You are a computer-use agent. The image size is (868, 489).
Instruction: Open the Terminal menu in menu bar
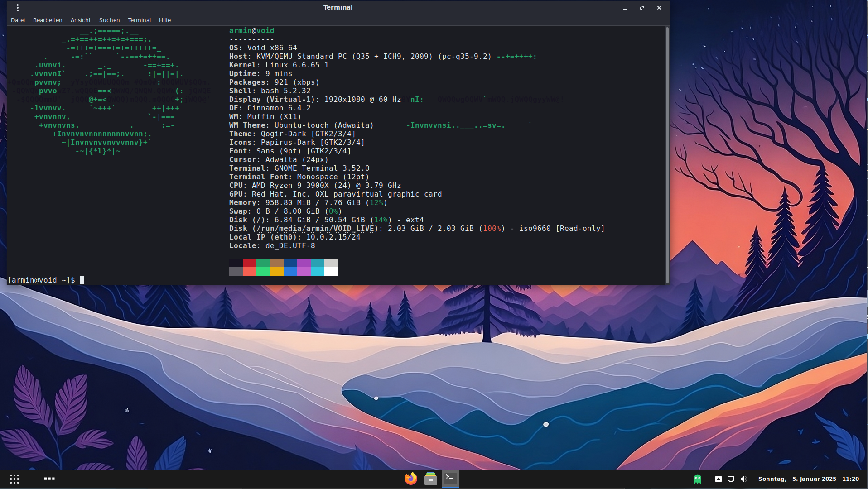click(x=139, y=20)
